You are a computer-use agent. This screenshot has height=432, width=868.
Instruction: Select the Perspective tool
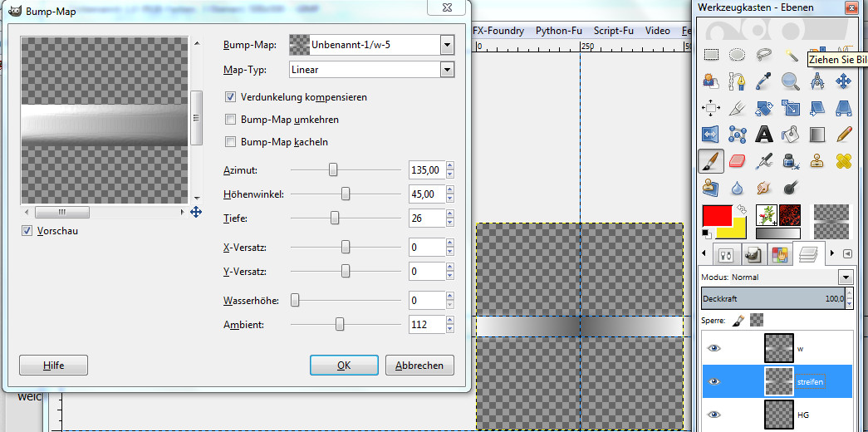point(844,108)
